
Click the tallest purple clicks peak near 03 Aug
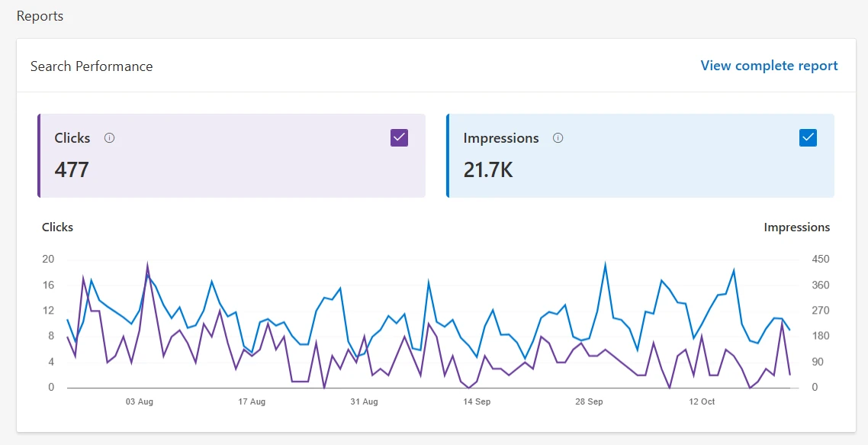point(147,266)
